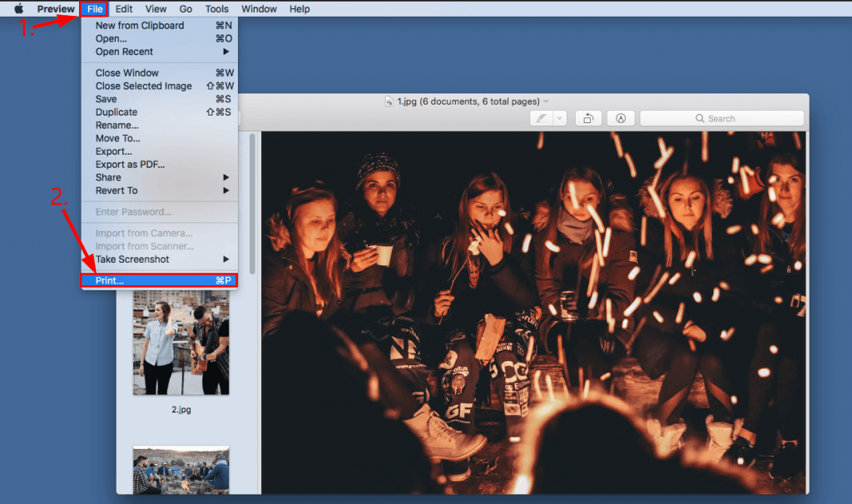Expand the markup pen dropdown arrow

(x=560, y=118)
